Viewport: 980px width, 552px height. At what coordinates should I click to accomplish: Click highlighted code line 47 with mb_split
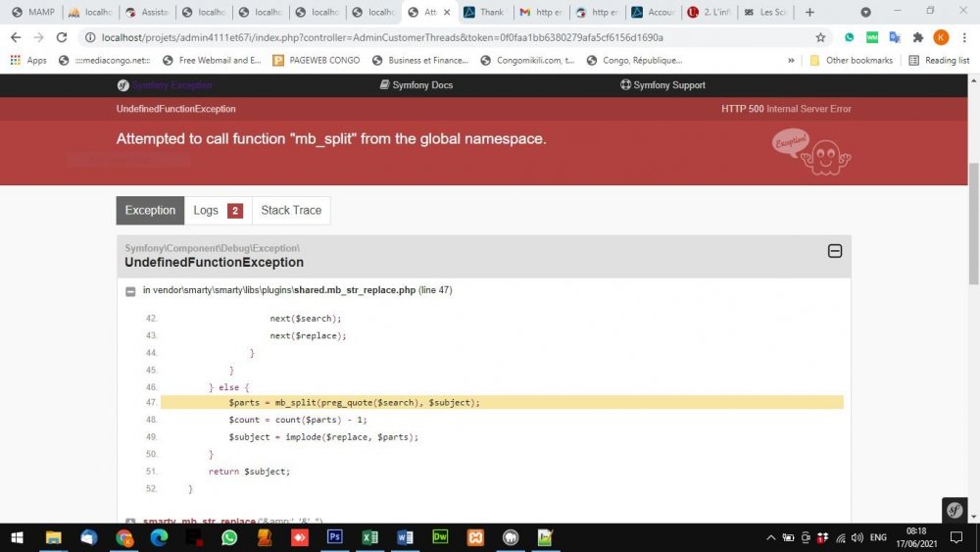click(502, 403)
